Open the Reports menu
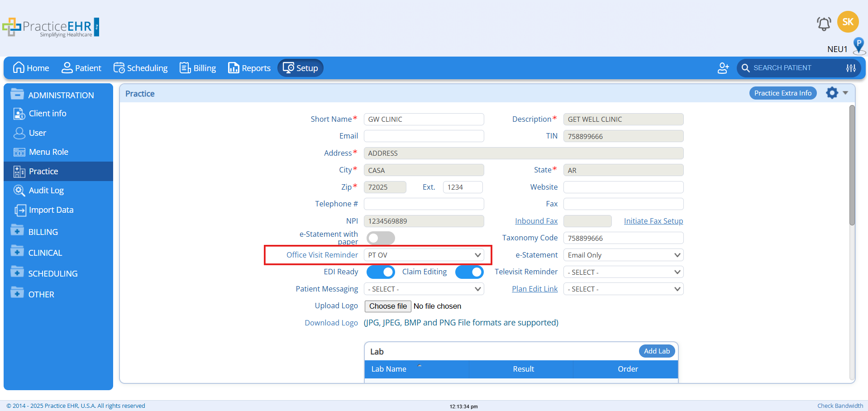This screenshot has height=411, width=868. [x=249, y=68]
